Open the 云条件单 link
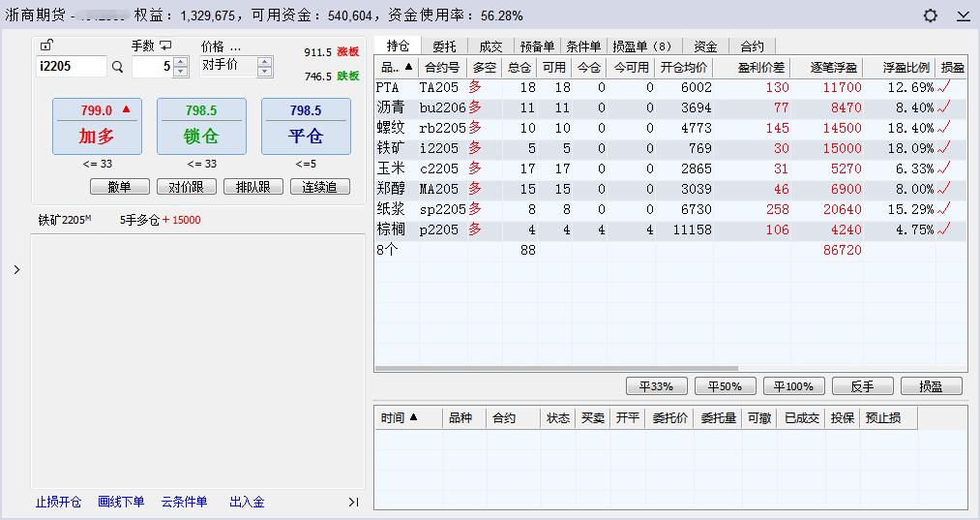980x520 pixels. tap(184, 502)
